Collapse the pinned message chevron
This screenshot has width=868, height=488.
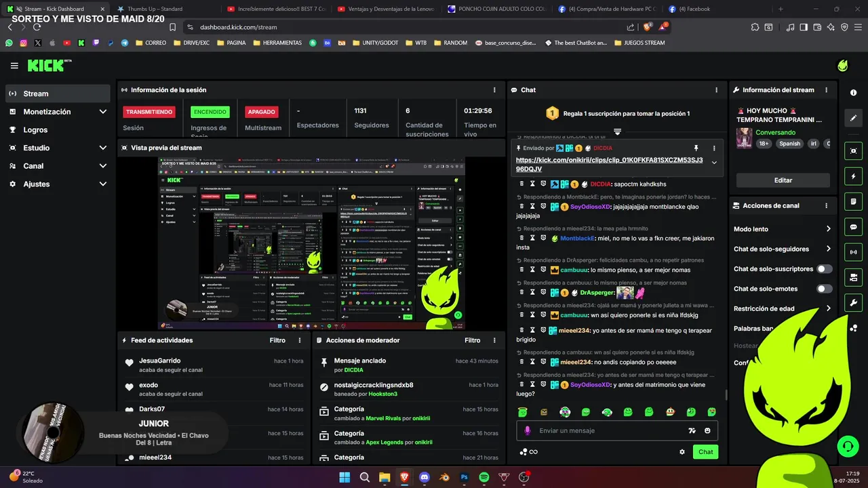[x=713, y=163]
